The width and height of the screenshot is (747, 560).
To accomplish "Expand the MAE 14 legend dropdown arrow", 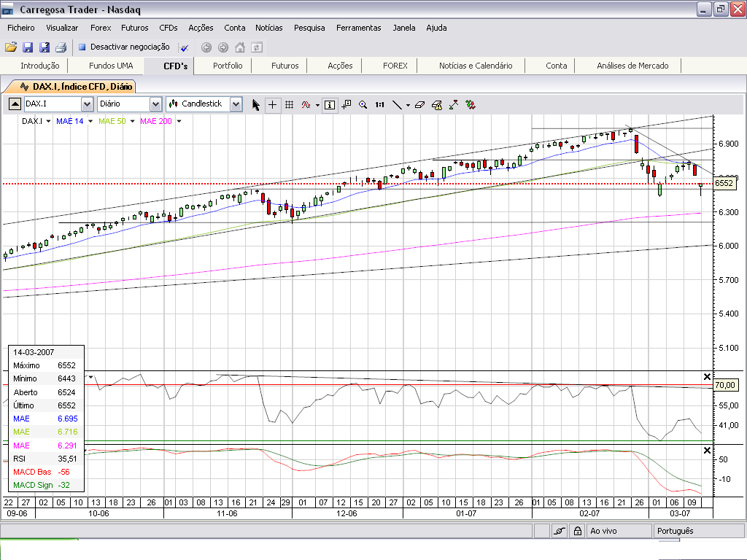I will (90, 122).
